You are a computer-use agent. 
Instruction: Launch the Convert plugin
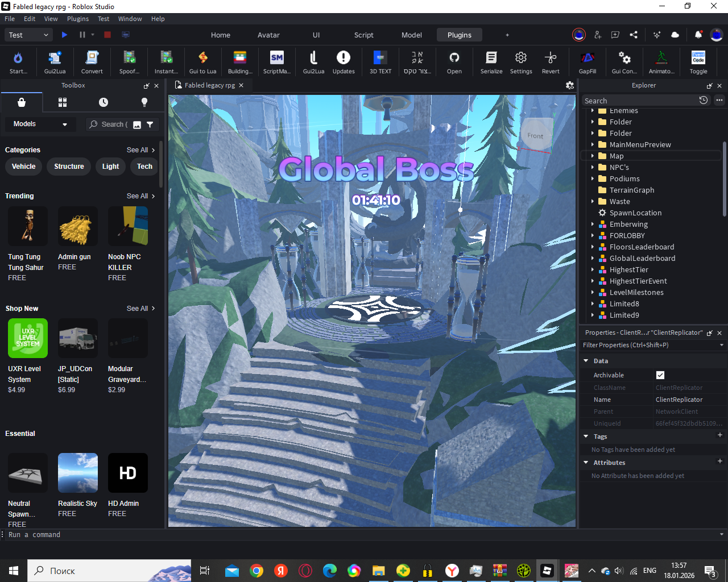92,62
